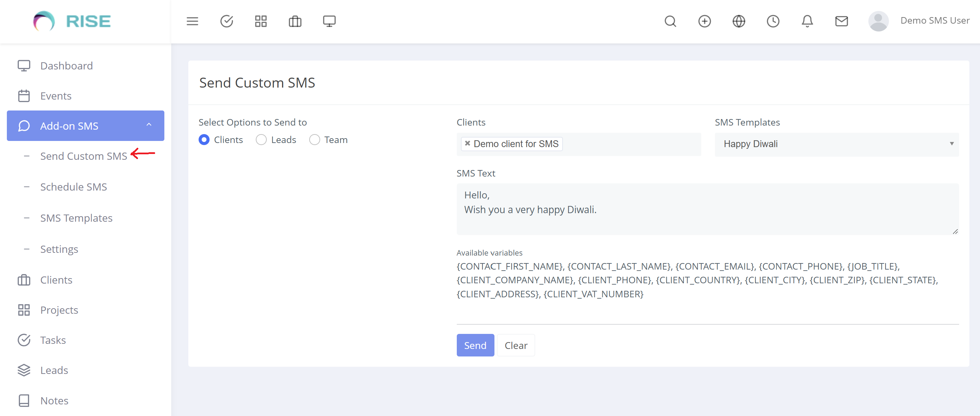Click the hamburger menu icon in top bar

(x=192, y=21)
